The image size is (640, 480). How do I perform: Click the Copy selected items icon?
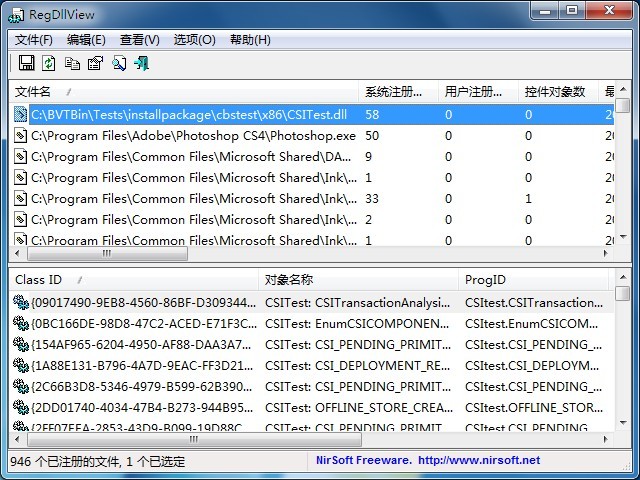point(72,63)
